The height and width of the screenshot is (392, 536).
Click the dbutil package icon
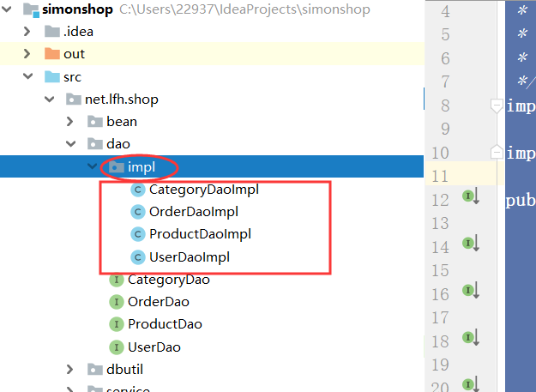click(x=95, y=370)
